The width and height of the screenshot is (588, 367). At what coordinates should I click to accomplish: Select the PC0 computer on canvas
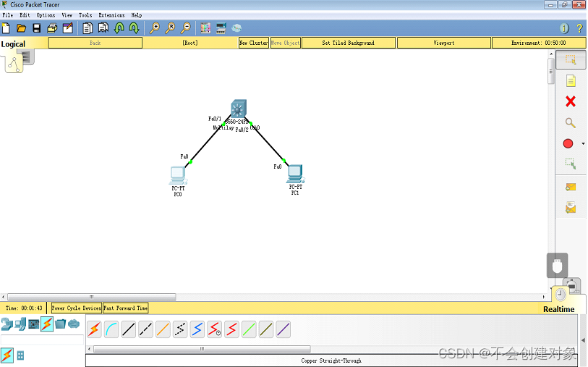pyautogui.click(x=178, y=175)
